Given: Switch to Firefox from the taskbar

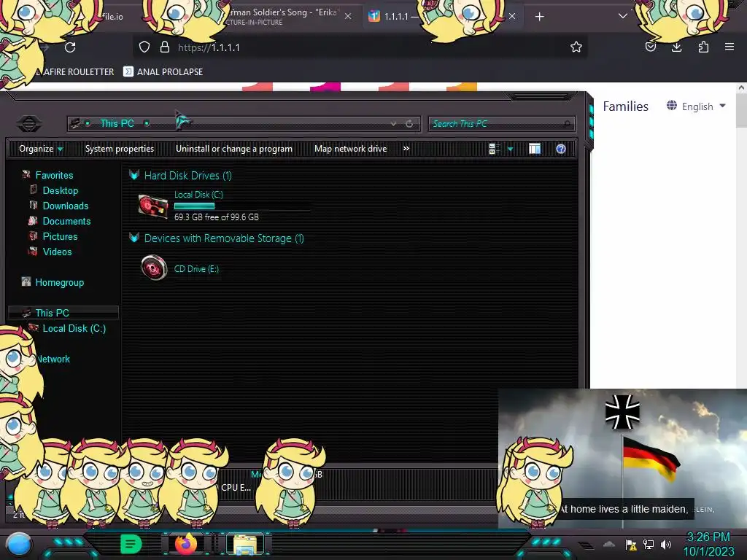Looking at the screenshot, I should [186, 544].
